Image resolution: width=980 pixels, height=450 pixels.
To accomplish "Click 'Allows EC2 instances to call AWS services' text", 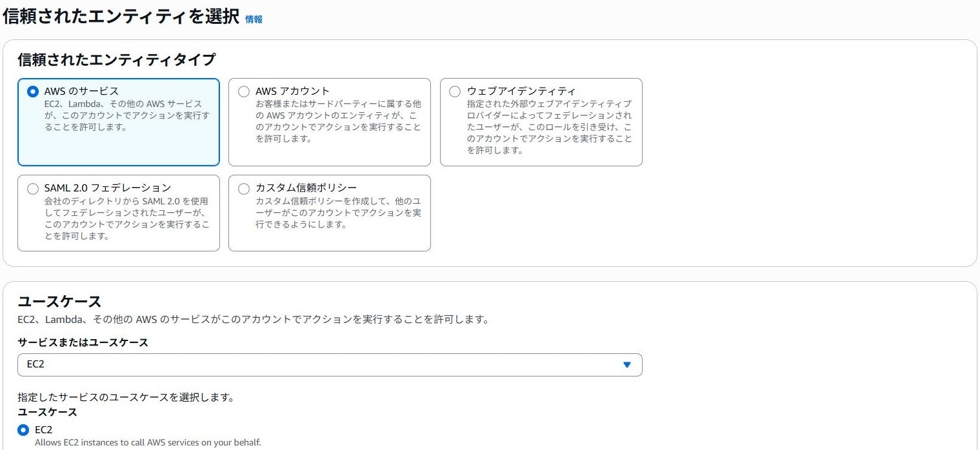I will 148,443.
